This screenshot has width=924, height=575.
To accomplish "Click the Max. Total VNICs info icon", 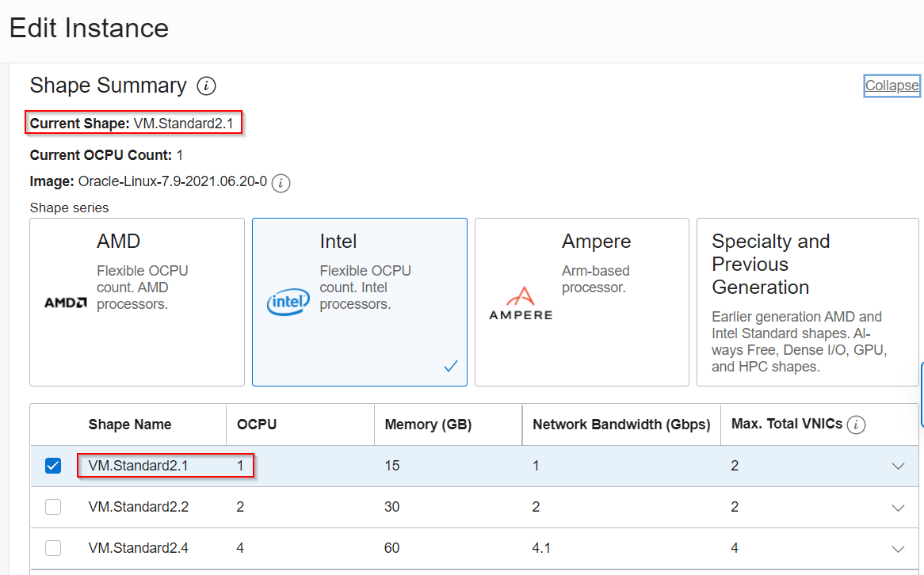I will click(x=855, y=425).
